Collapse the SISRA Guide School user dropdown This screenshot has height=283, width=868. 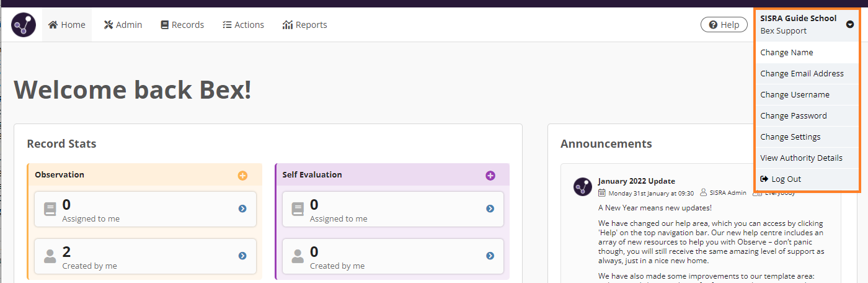(849, 25)
